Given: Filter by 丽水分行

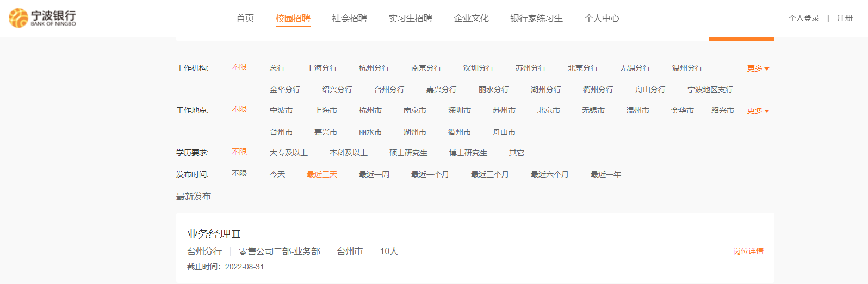Looking at the screenshot, I should click(494, 90).
